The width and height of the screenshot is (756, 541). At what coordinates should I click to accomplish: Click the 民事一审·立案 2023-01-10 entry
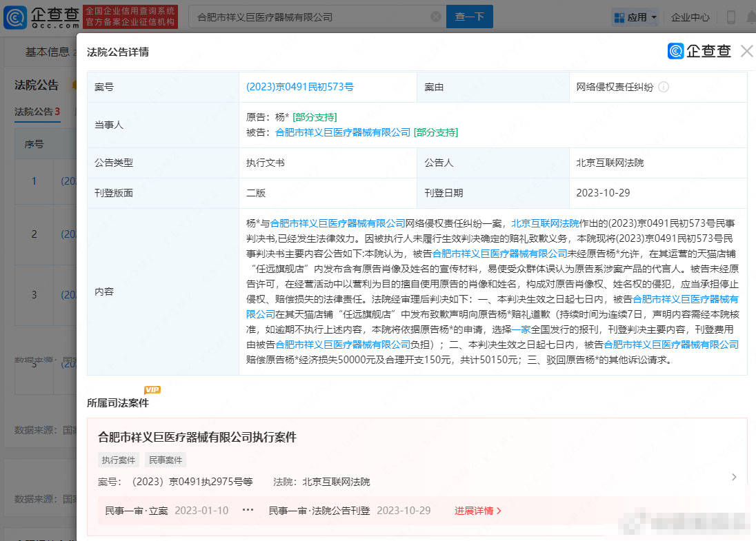pyautogui.click(x=167, y=511)
